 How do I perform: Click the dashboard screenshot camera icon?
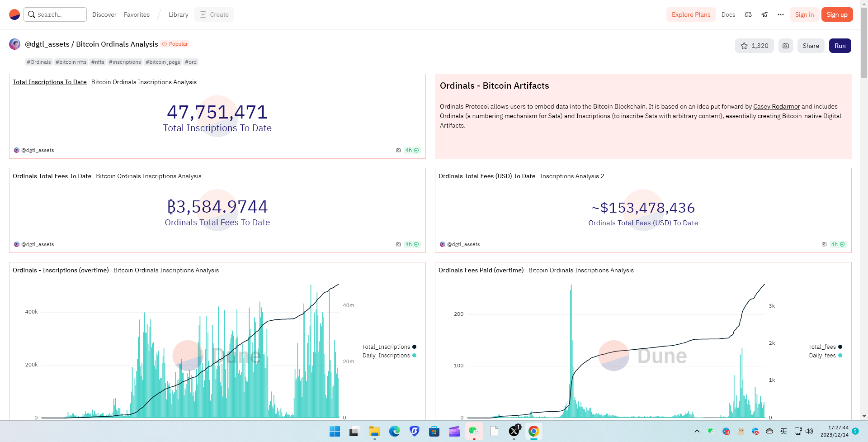[786, 46]
